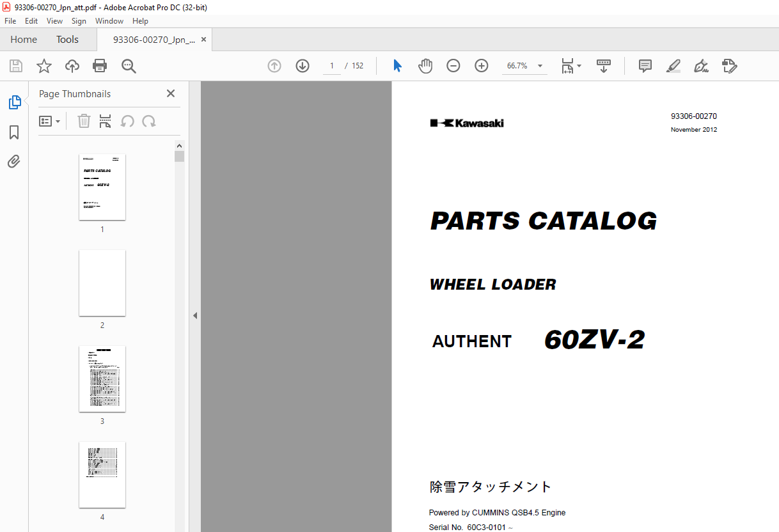Click the 60ZV-2 model text

[594, 340]
